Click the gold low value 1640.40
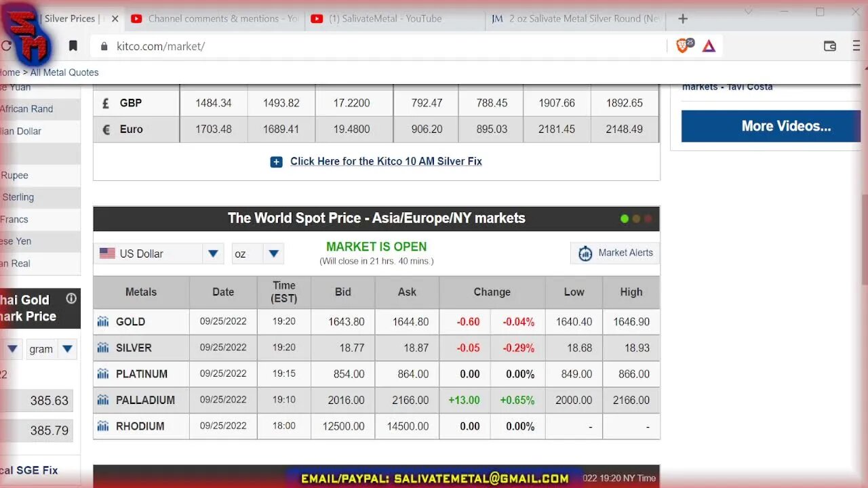Viewport: 868px width, 488px height. click(x=574, y=322)
